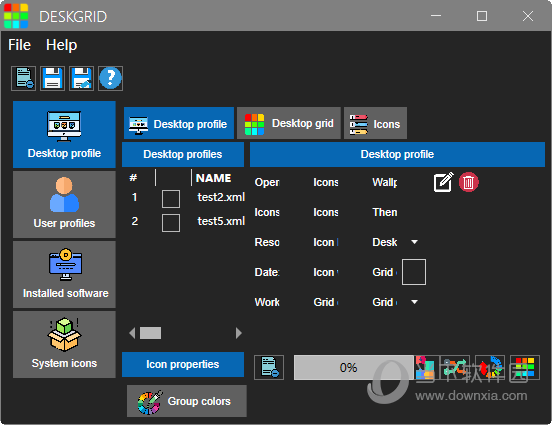
Task: Click the blue floppy disk save icon
Action: coord(52,78)
